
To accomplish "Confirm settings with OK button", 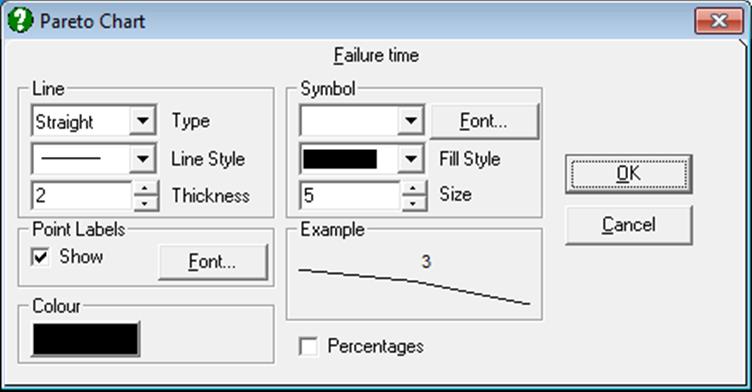I will click(x=628, y=174).
